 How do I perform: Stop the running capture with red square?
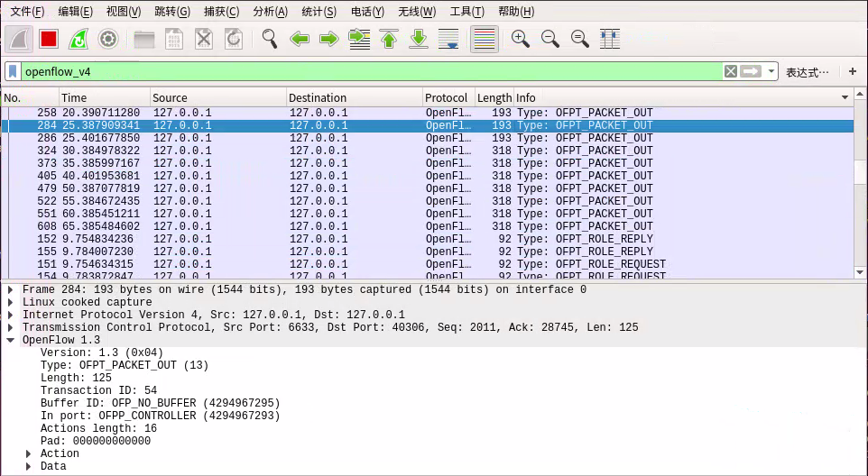[49, 39]
